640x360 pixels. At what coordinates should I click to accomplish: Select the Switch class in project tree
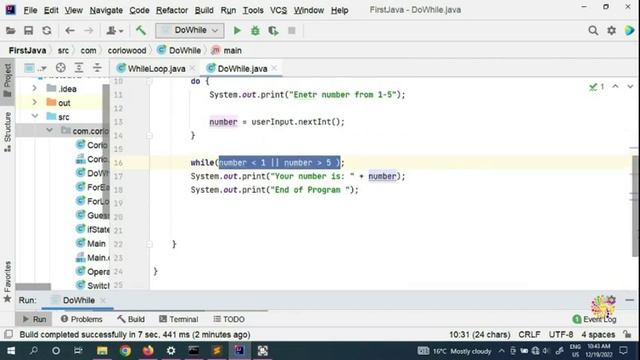[93, 286]
